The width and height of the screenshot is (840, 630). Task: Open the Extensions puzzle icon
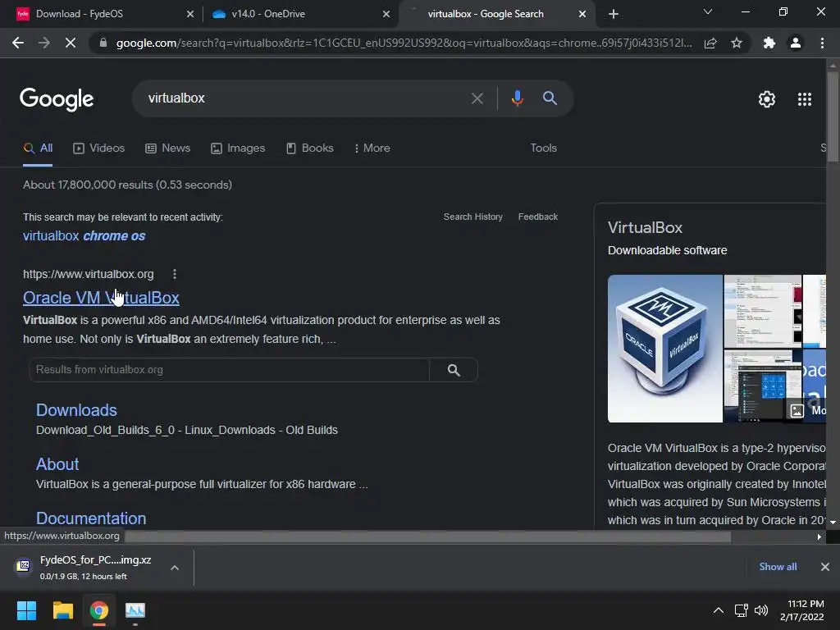tap(769, 43)
